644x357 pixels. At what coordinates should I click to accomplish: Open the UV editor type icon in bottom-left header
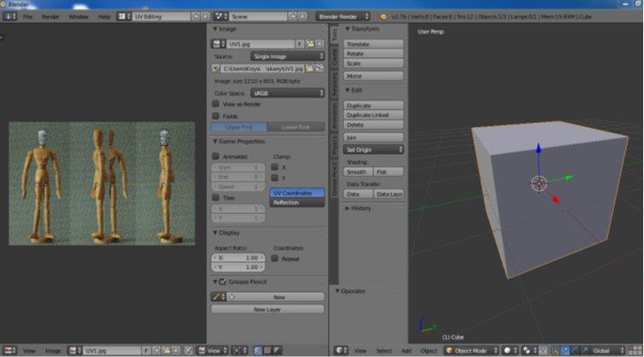coord(9,350)
